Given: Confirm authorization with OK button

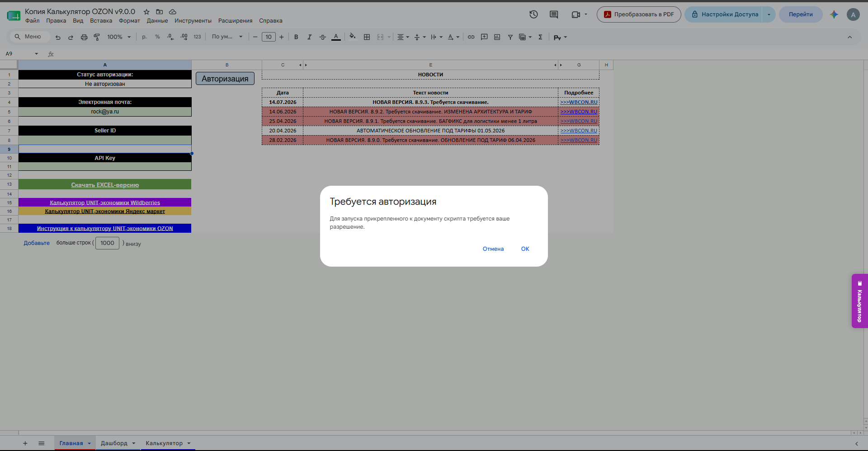Looking at the screenshot, I should 525,249.
